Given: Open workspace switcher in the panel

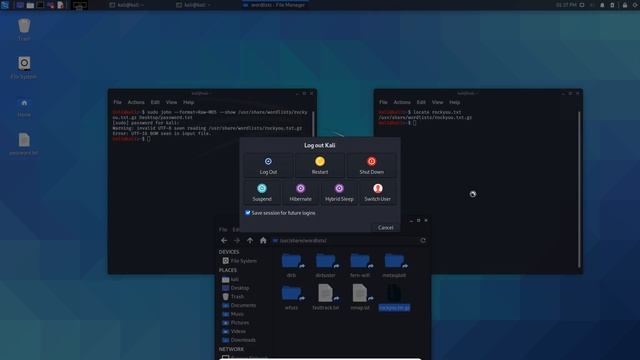Looking at the screenshot, I should [x=79, y=5].
